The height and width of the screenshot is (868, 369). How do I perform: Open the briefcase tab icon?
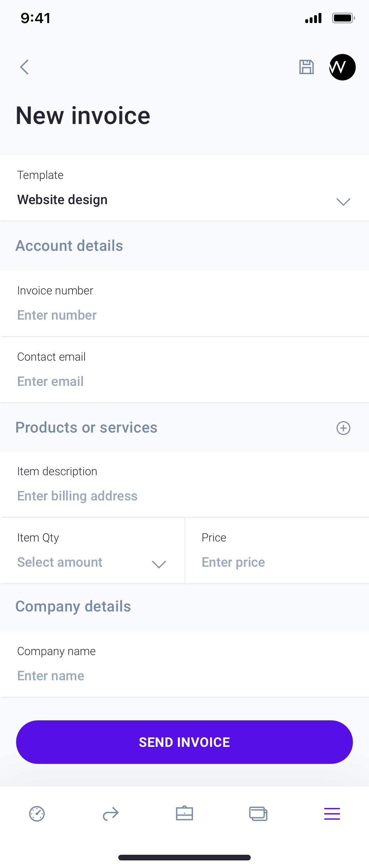(184, 814)
